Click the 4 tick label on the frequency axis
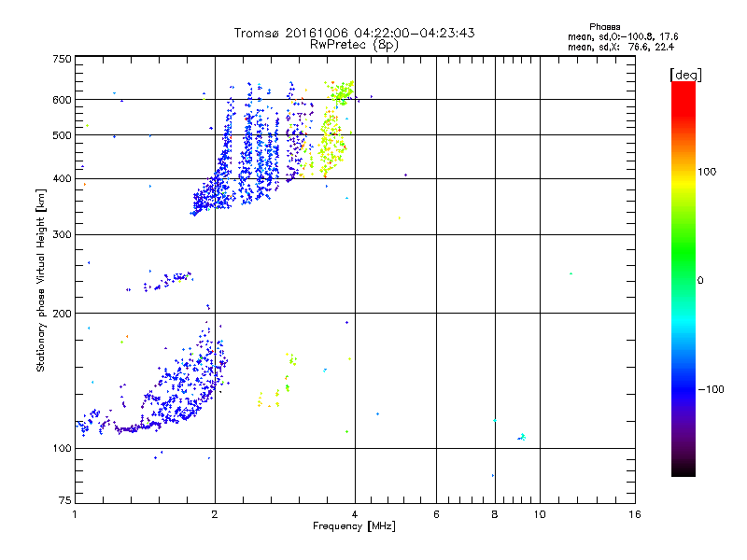 coord(355,514)
